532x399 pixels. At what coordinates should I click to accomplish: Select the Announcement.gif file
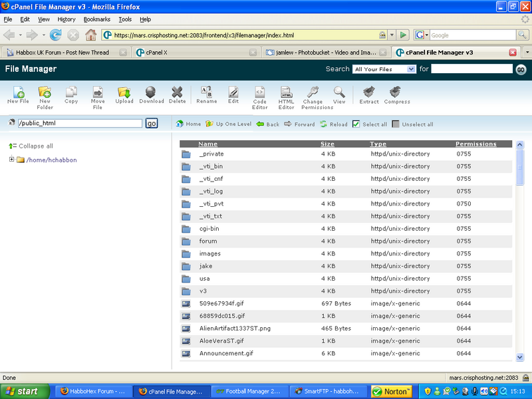point(346,354)
